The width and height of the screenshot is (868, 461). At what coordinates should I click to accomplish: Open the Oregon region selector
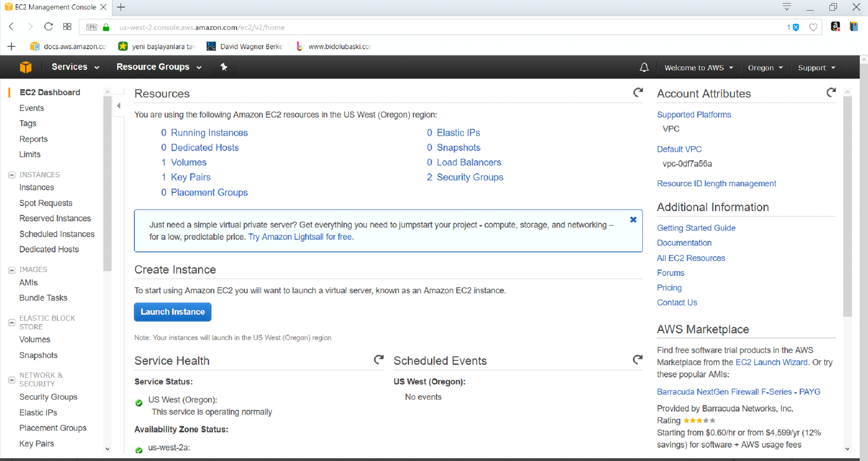pyautogui.click(x=765, y=68)
